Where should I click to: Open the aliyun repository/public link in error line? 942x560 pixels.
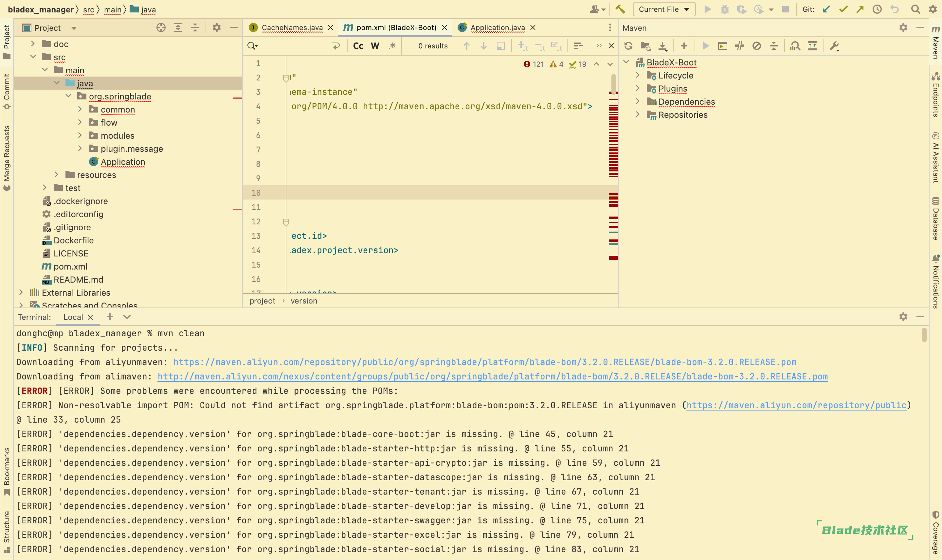coord(796,405)
